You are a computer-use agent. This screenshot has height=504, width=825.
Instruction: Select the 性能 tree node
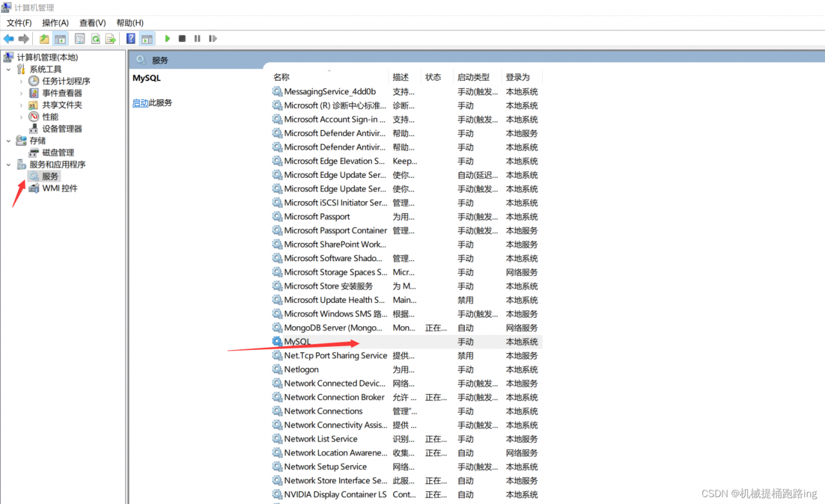pyautogui.click(x=50, y=117)
